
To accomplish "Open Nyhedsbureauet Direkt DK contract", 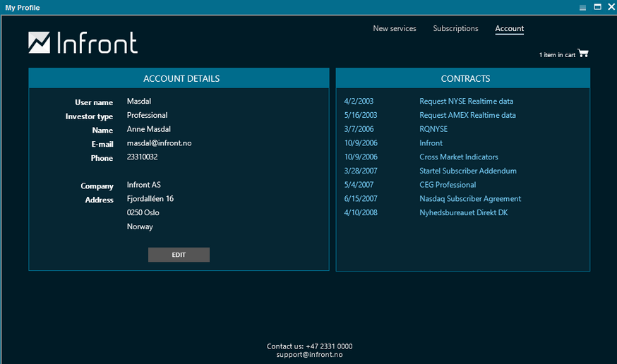I will pyautogui.click(x=464, y=212).
